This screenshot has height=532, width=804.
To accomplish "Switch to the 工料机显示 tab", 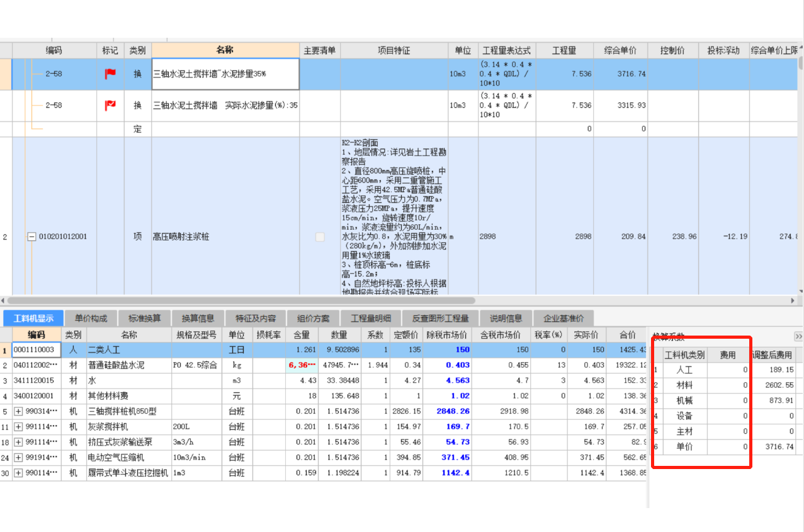I will point(33,318).
